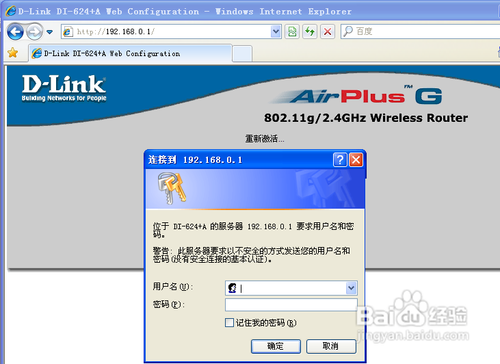Click the browser Forward arrow button
The image size is (500, 364).
click(34, 32)
